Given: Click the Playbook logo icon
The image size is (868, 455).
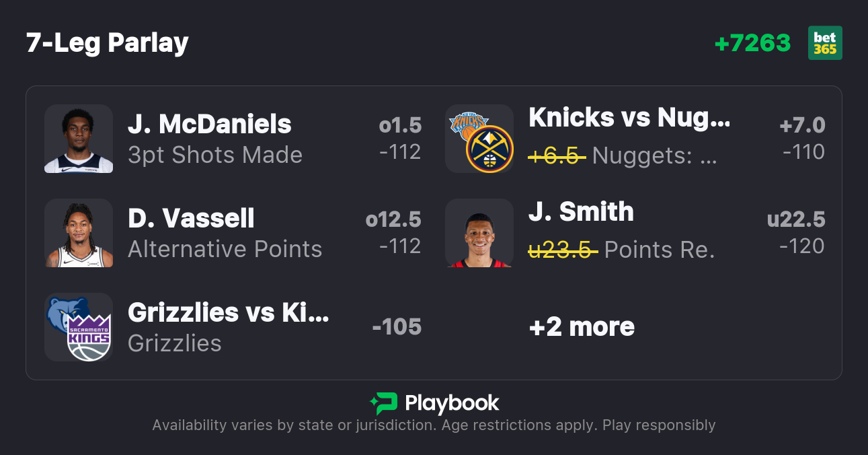Looking at the screenshot, I should point(383,403).
